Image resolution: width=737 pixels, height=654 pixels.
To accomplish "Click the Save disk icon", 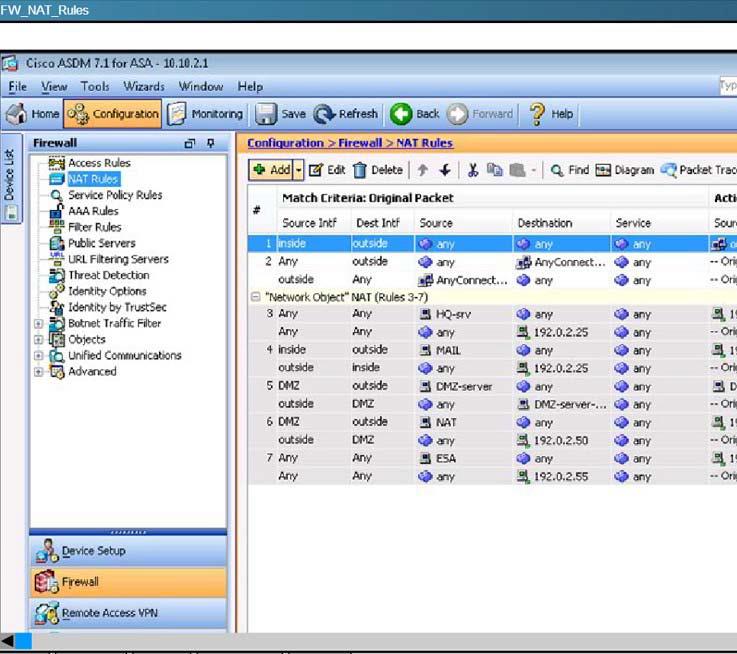I will coord(266,114).
